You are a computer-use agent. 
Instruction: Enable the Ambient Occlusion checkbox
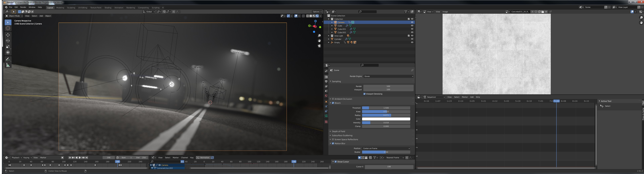coord(333,99)
